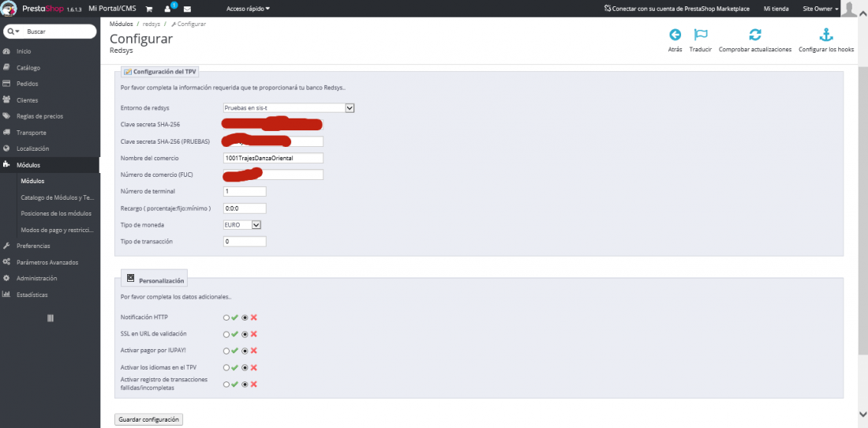Click the Módulos puzzle icon
This screenshot has height=428, width=868.
click(x=6, y=165)
